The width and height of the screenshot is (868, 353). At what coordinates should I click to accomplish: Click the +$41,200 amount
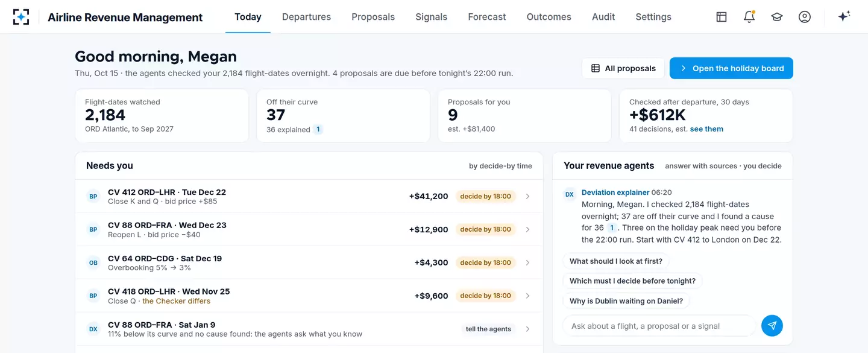pos(429,196)
